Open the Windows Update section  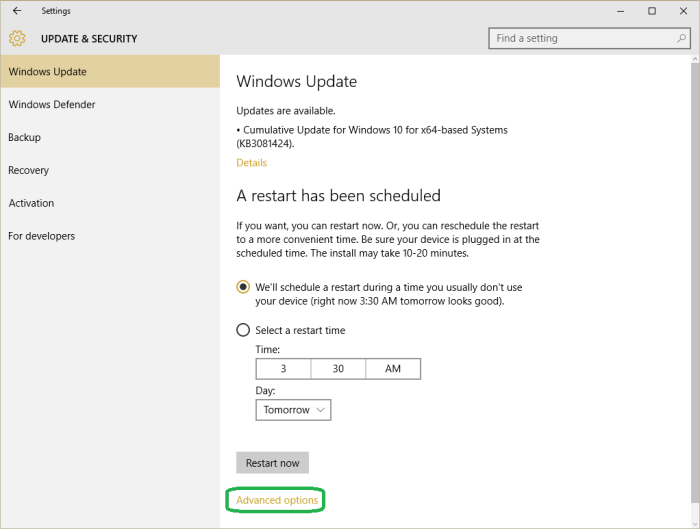(x=110, y=71)
